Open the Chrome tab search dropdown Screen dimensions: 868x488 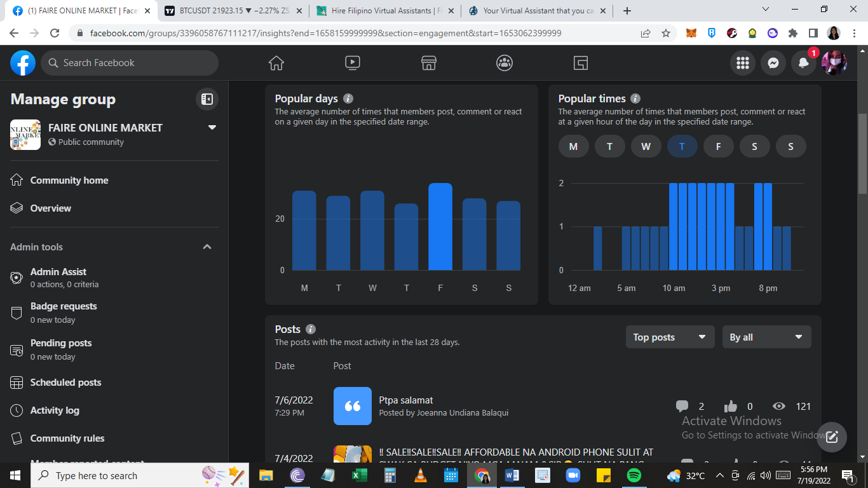[x=766, y=10]
